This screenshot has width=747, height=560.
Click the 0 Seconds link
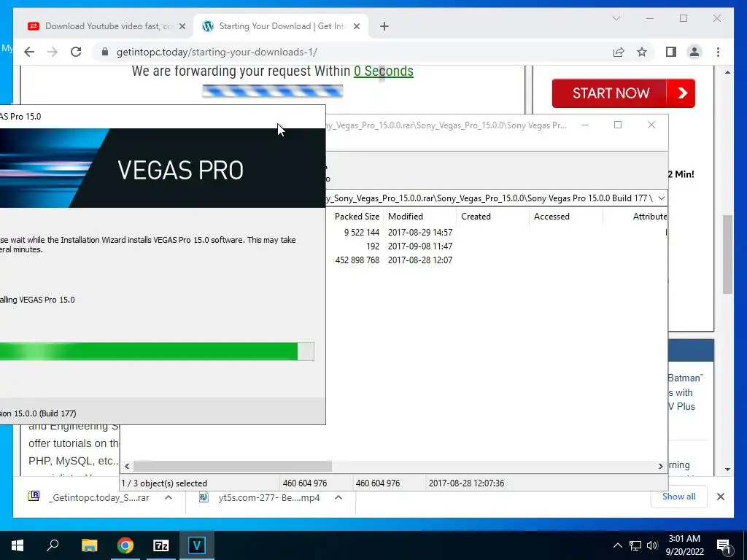[384, 71]
